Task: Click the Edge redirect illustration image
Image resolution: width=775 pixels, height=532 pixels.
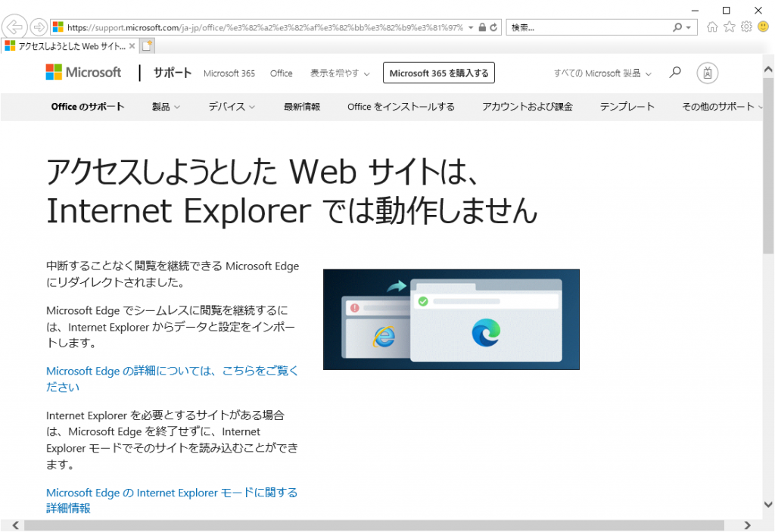Action: [451, 319]
